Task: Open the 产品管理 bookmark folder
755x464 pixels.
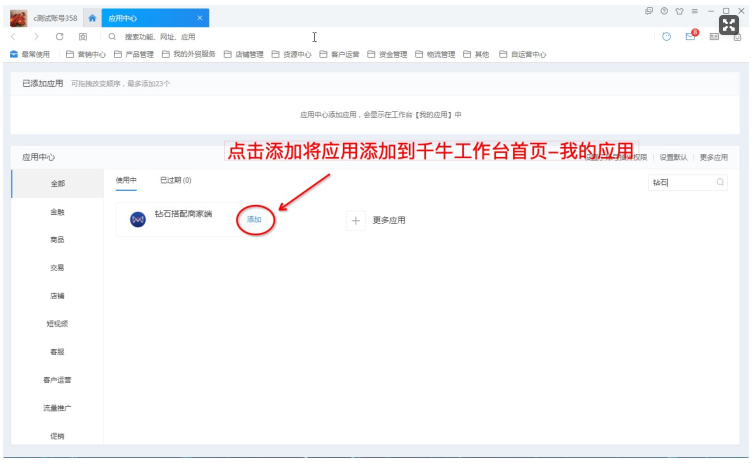Action: pos(134,54)
